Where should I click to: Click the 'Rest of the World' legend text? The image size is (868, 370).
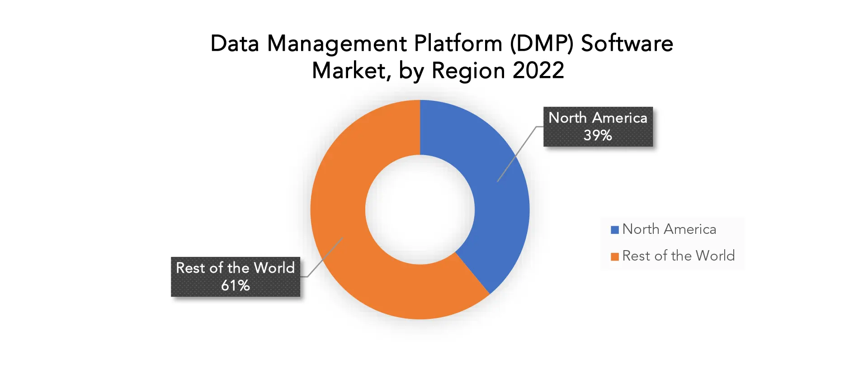(678, 256)
